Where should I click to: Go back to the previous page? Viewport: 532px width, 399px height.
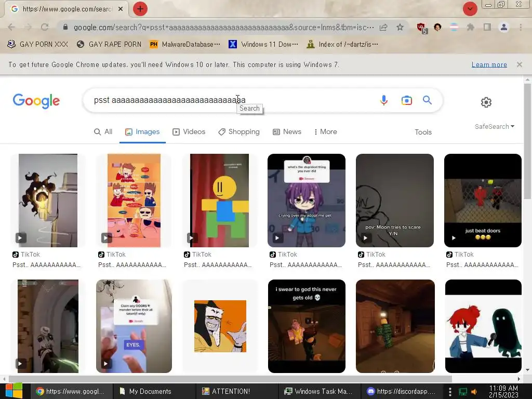[x=11, y=27]
